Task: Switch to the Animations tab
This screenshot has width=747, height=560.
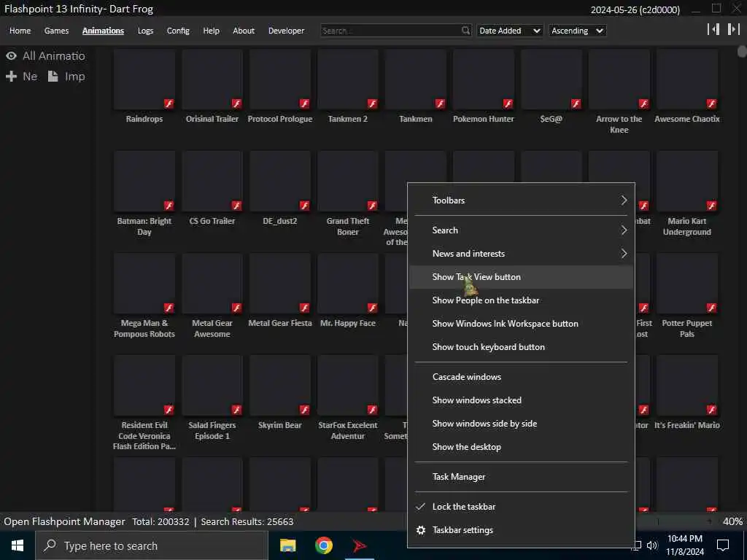Action: tap(103, 31)
